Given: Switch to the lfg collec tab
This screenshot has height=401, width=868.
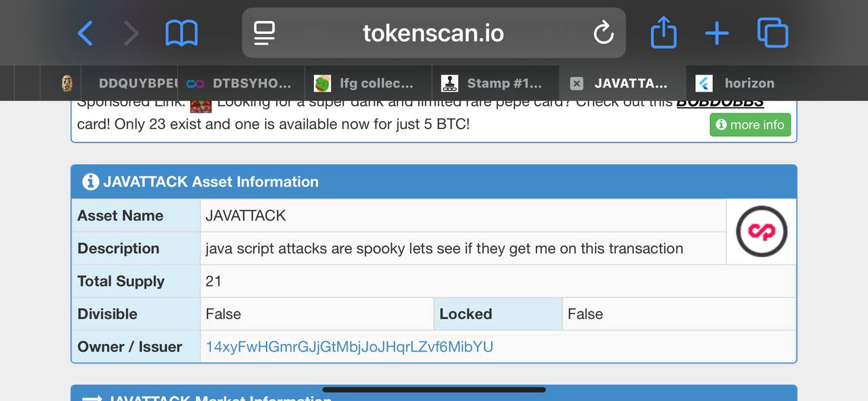Looking at the screenshot, I should click(x=368, y=83).
